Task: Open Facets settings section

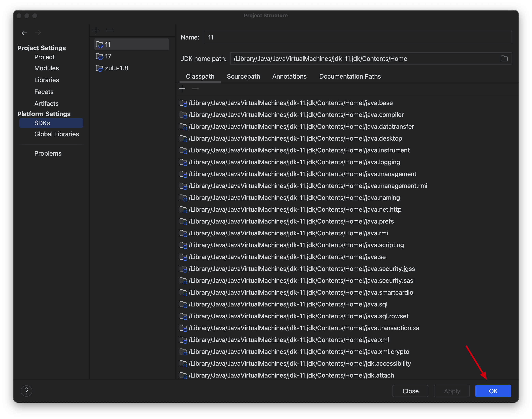Action: coord(44,92)
